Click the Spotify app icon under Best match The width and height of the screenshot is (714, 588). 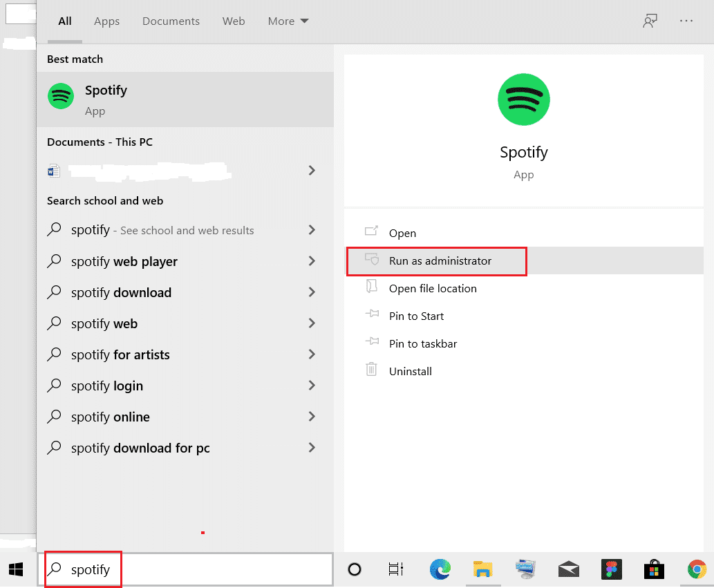(61, 96)
